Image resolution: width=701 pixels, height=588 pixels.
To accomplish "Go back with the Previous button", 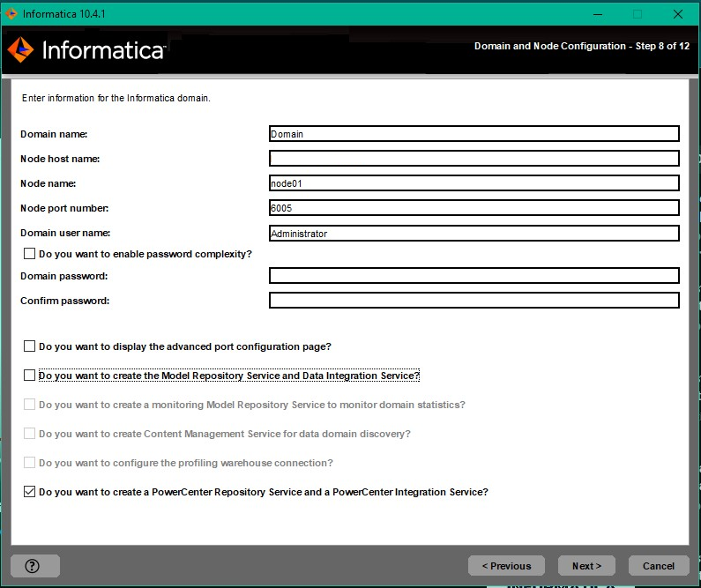I will tap(506, 566).
